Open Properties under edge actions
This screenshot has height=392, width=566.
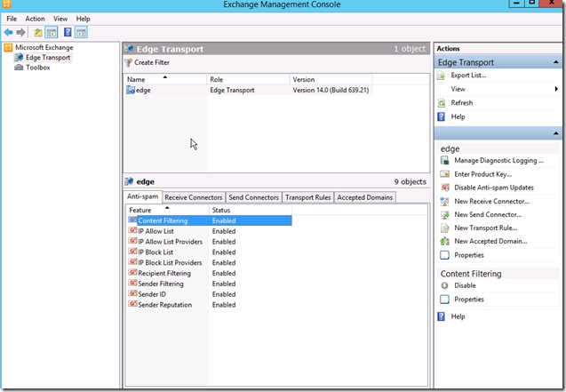pyautogui.click(x=469, y=255)
